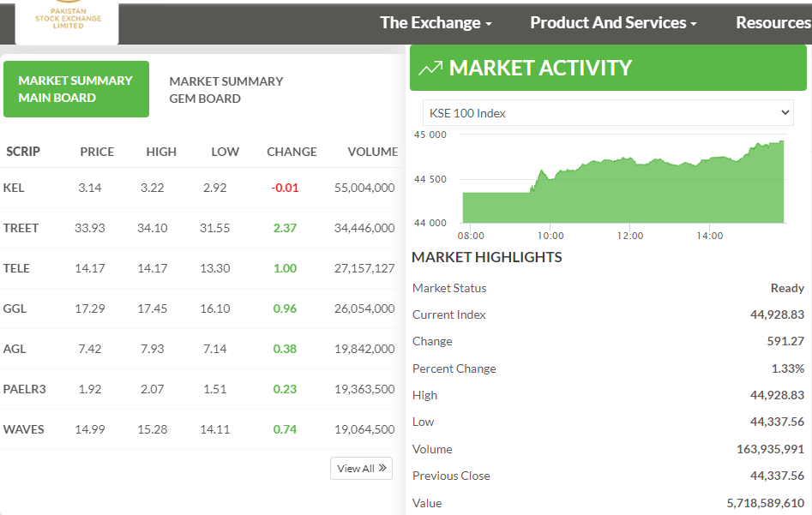
Task: Switch to Market Summary GEM Board tab
Action: coord(226,90)
